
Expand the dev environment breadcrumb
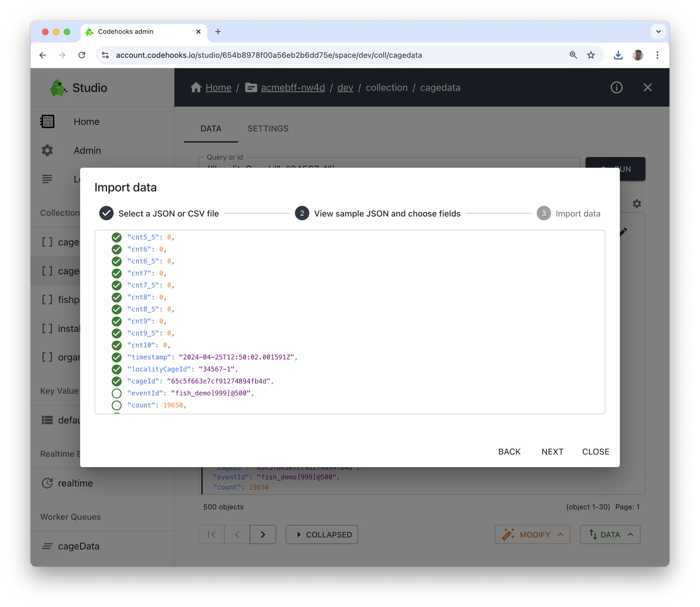click(344, 87)
